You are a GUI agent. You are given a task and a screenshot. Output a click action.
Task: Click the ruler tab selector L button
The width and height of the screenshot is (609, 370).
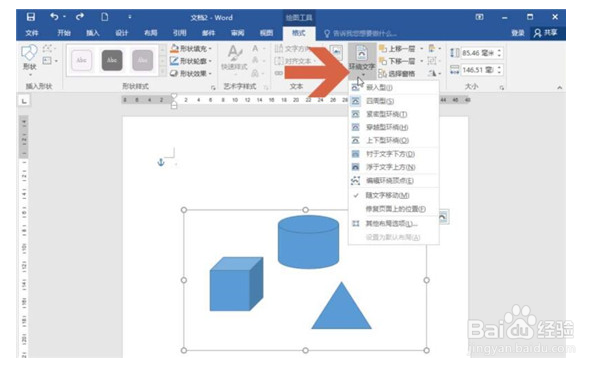[24, 101]
